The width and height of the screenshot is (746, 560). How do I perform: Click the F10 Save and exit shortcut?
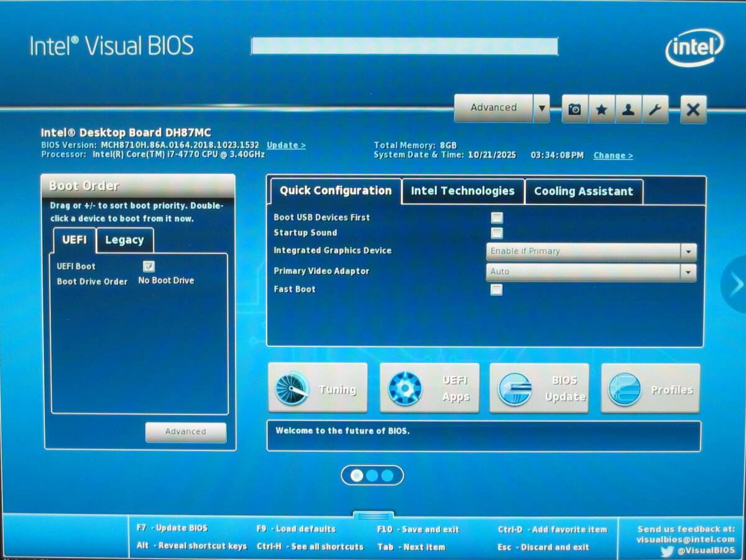coord(418,530)
